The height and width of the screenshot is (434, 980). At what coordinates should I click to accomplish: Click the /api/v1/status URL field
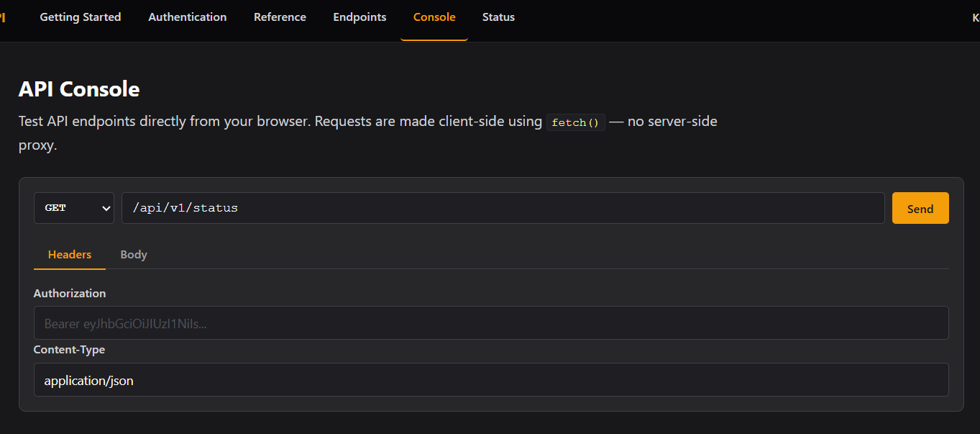[x=503, y=208]
